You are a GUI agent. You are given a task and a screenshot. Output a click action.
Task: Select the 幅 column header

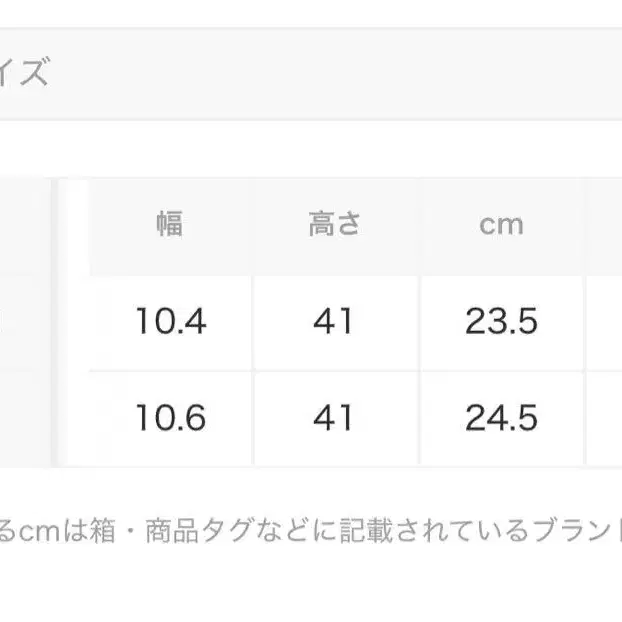click(x=170, y=224)
